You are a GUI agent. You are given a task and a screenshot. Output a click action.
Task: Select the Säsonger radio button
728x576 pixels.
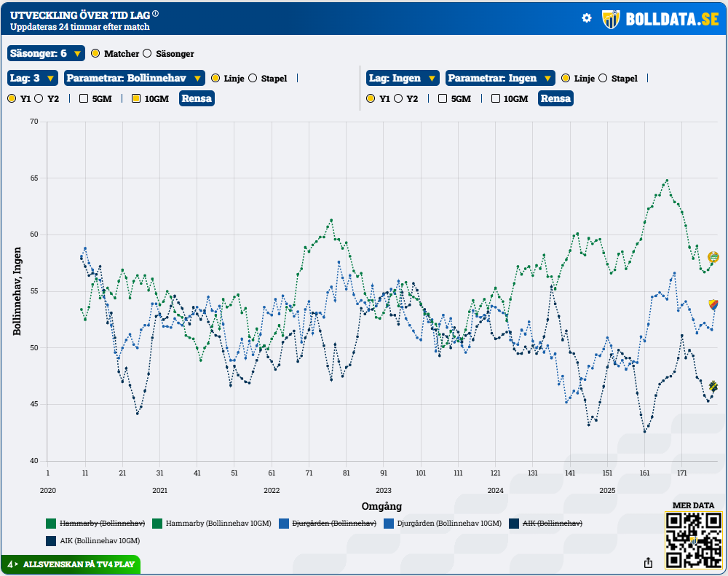point(147,53)
